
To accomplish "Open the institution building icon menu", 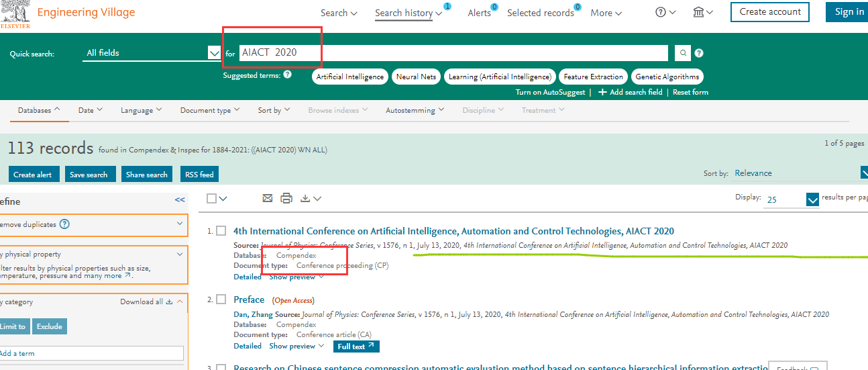I will 698,12.
